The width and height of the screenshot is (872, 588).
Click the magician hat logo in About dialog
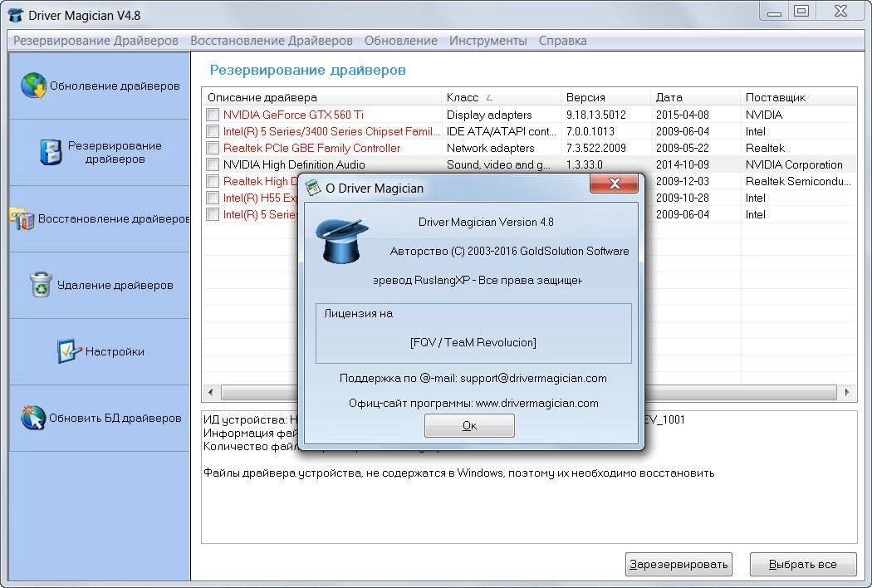tap(341, 240)
